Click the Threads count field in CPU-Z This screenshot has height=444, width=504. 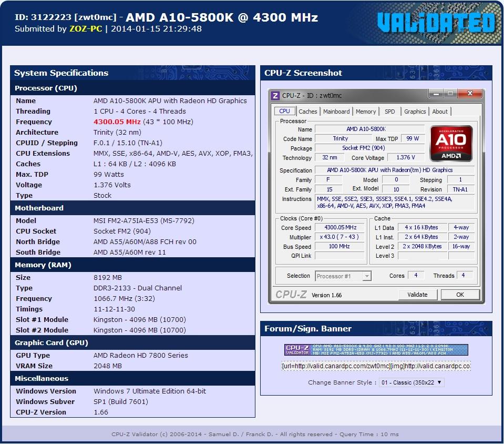[464, 276]
